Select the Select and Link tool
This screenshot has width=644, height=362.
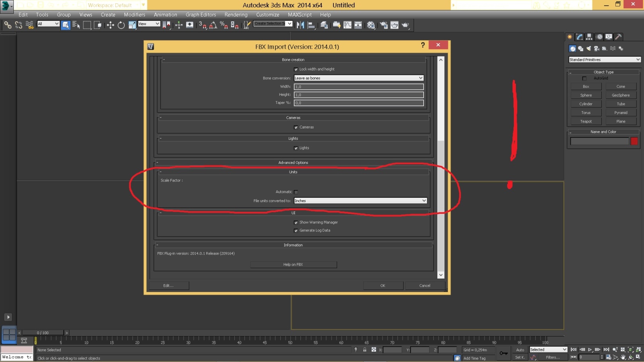pos(8,25)
